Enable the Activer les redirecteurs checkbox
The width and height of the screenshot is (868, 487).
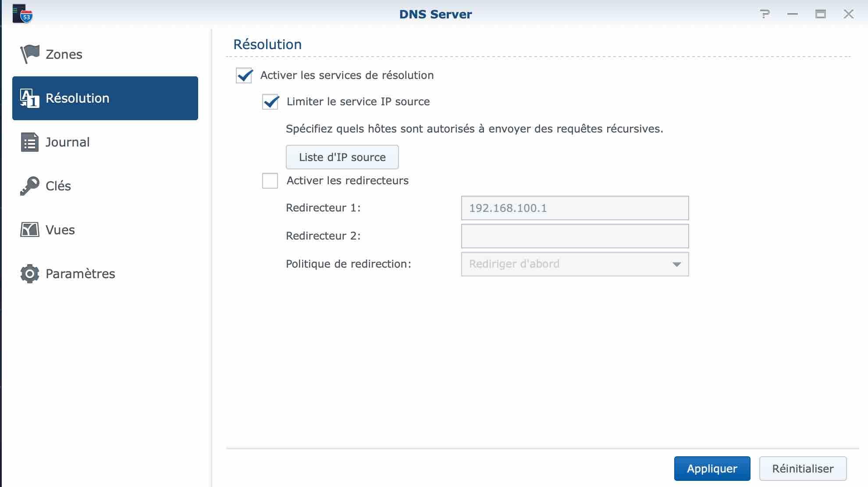point(270,181)
